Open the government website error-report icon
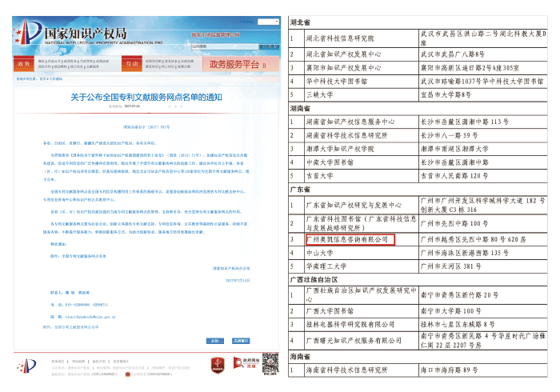Viewport: 560px width, 392px height. click(x=242, y=364)
